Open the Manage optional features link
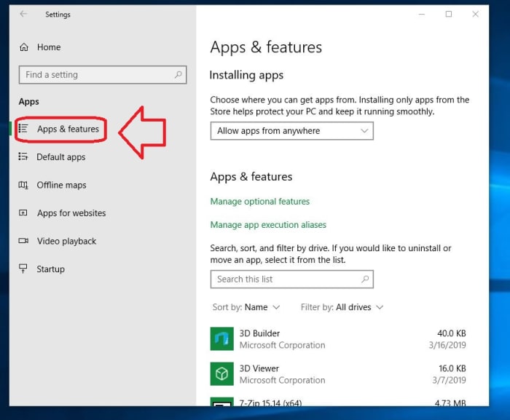Image resolution: width=510 pixels, height=420 pixels. click(x=260, y=202)
